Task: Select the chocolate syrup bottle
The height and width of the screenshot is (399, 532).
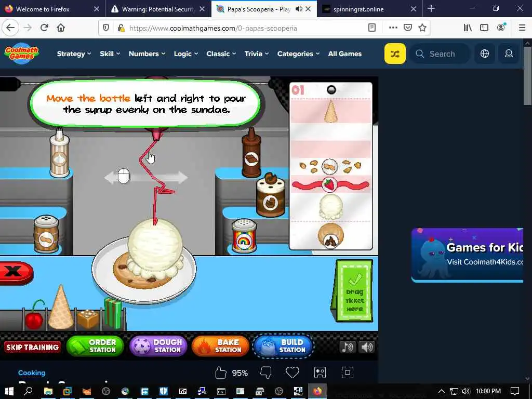Action: pos(251,153)
